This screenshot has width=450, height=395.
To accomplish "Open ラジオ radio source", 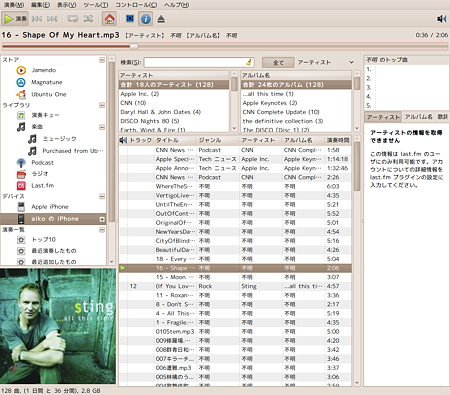I will coord(40,174).
